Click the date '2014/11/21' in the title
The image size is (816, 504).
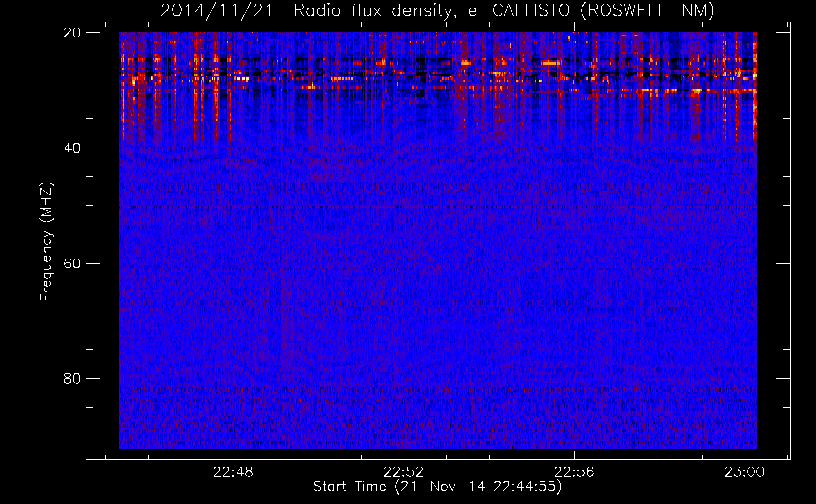(x=217, y=10)
